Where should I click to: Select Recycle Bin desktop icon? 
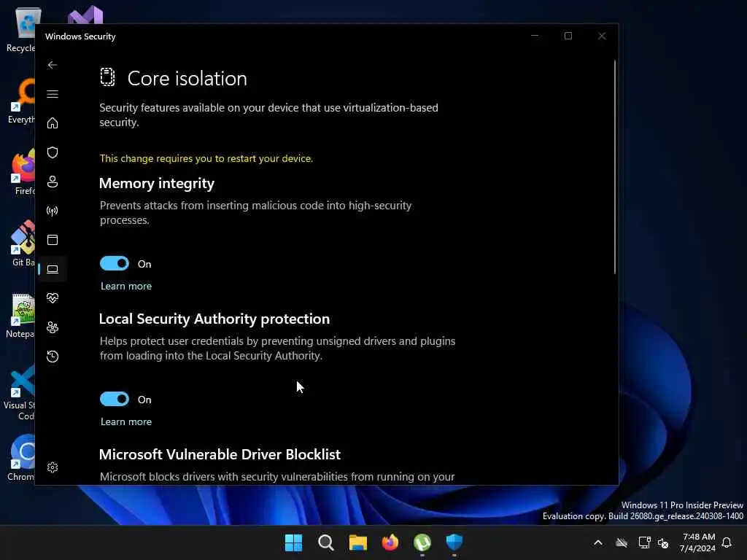tap(21, 29)
